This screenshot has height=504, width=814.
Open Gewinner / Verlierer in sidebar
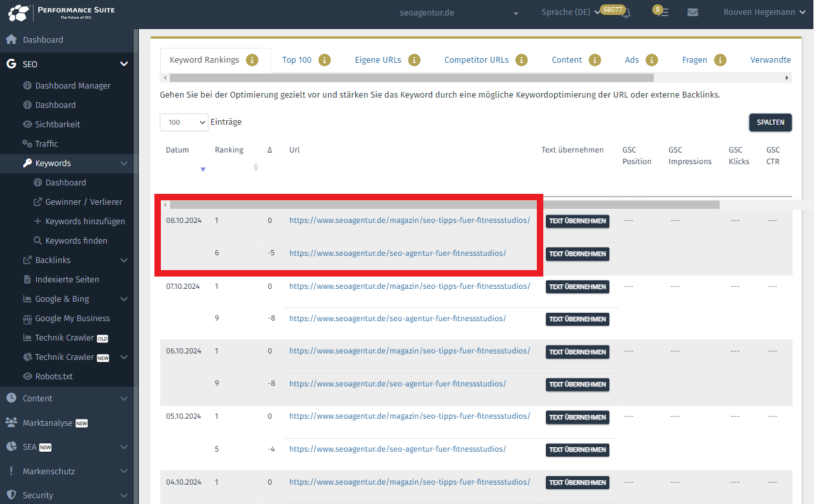(83, 202)
